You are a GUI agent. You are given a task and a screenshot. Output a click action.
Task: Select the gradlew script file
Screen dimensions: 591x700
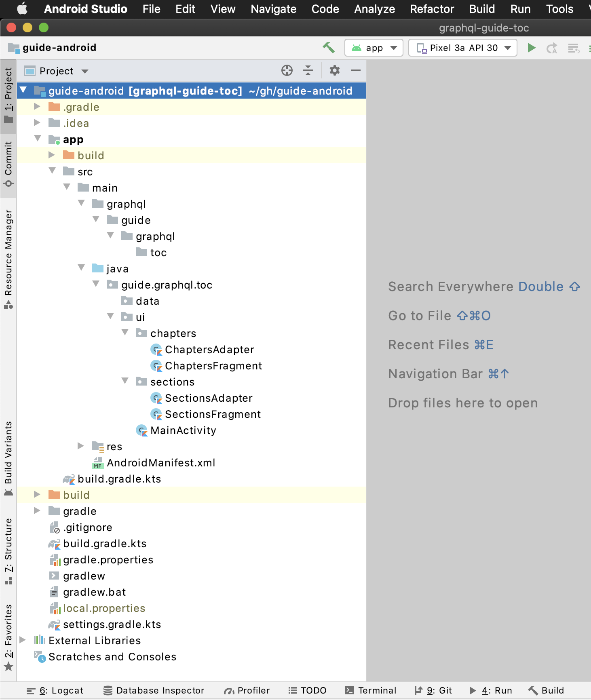click(77, 576)
